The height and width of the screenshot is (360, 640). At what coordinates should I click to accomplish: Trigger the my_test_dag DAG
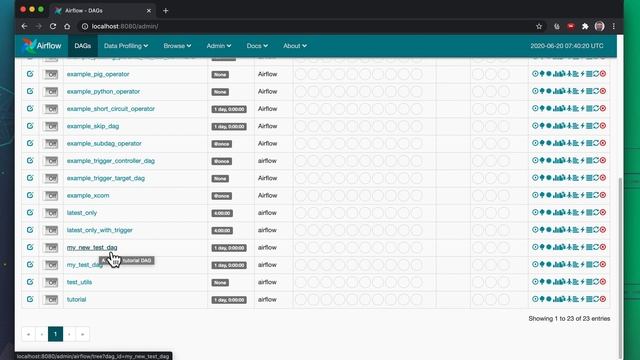coord(536,264)
